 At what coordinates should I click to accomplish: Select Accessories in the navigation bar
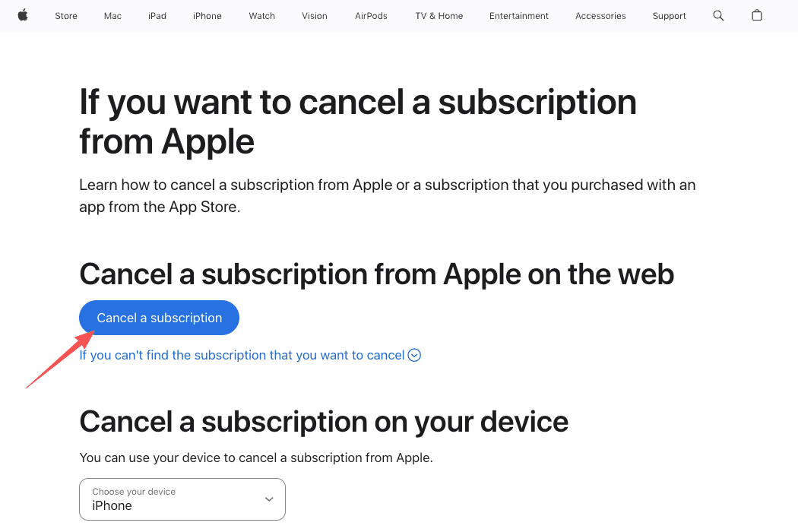coord(600,15)
